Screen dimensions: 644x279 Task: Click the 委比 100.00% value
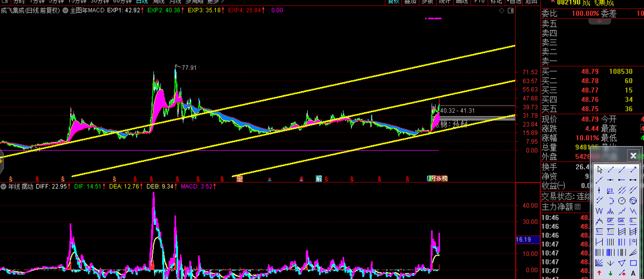coord(585,13)
